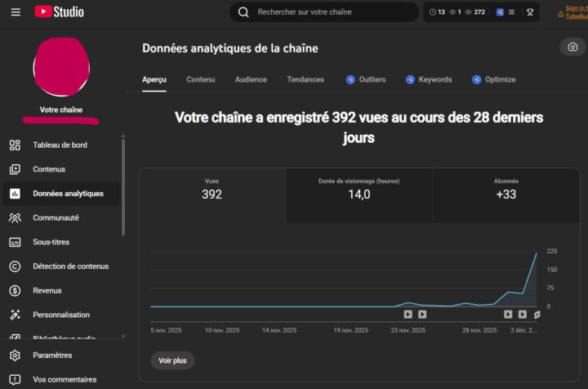
Task: Click the copyright icon for Détection de contenus
Action: pos(15,266)
